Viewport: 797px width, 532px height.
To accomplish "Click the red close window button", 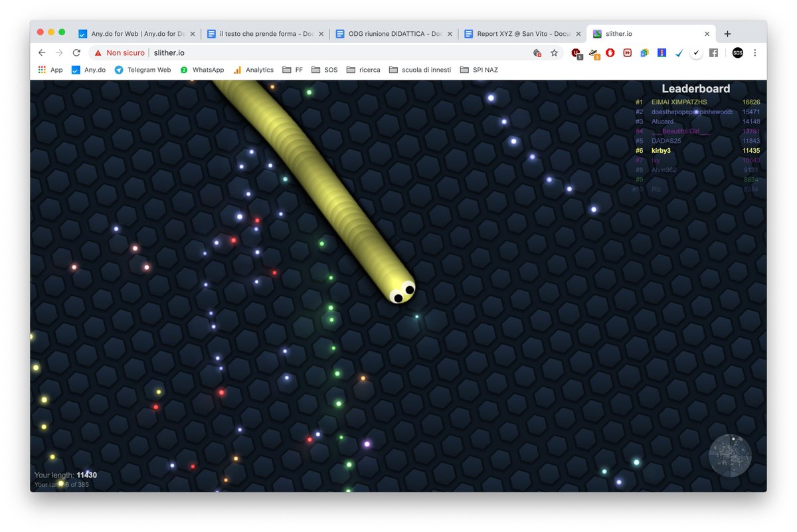I will pos(41,32).
